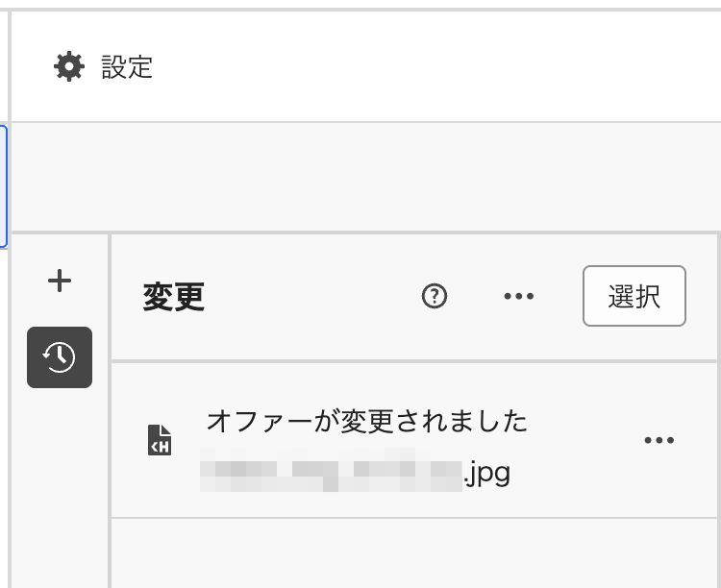Click the divider line below the change entry
Viewport: 721px width, 588px height.
pyautogui.click(x=413, y=518)
